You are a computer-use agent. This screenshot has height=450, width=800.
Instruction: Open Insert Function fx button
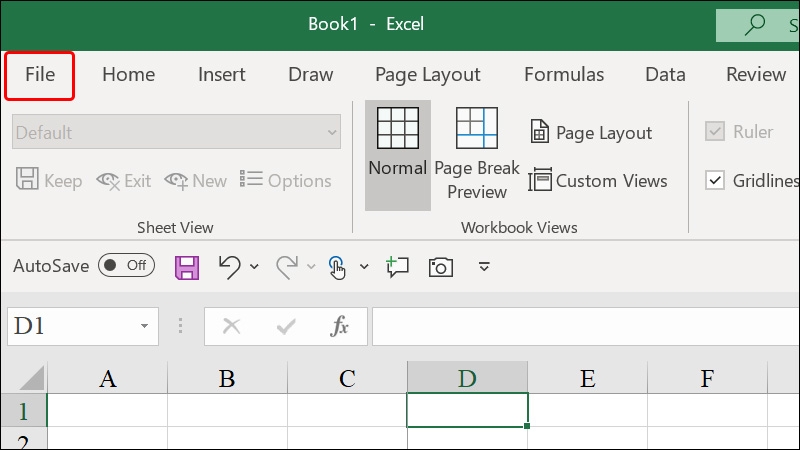tap(339, 326)
